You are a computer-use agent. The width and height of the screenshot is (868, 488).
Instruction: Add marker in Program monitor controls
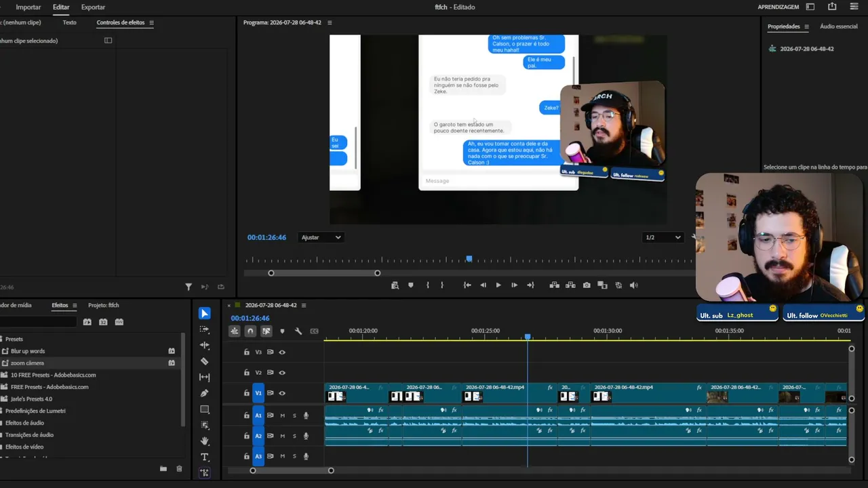tap(410, 285)
